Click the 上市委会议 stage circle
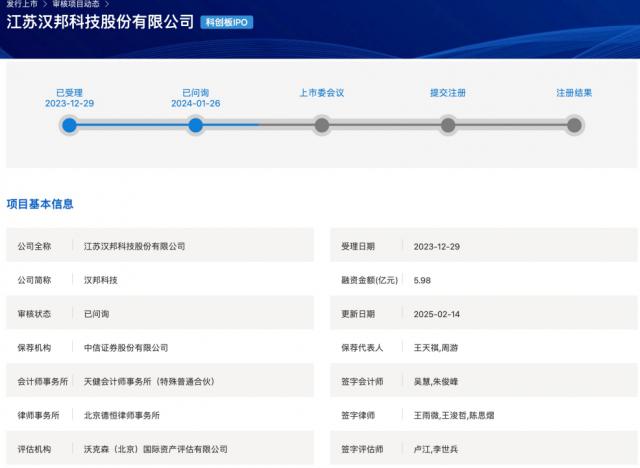Image resolution: width=640 pixels, height=468 pixels. coord(322,125)
